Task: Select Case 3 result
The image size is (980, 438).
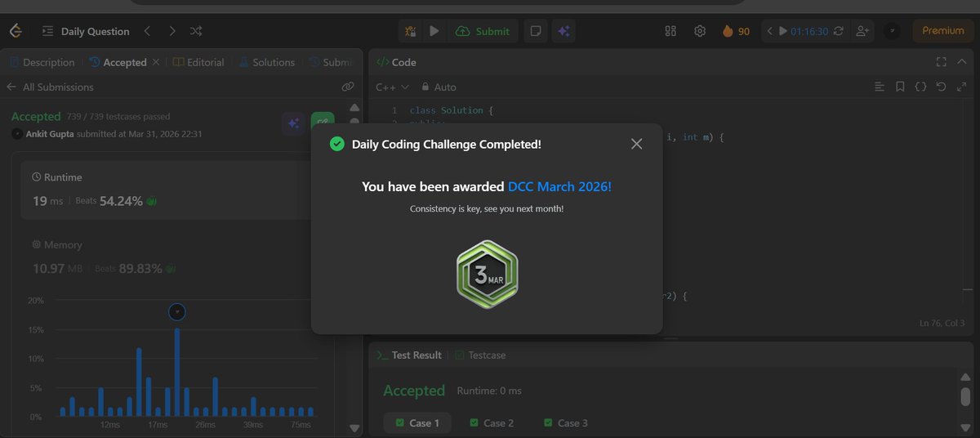Action: (x=565, y=423)
